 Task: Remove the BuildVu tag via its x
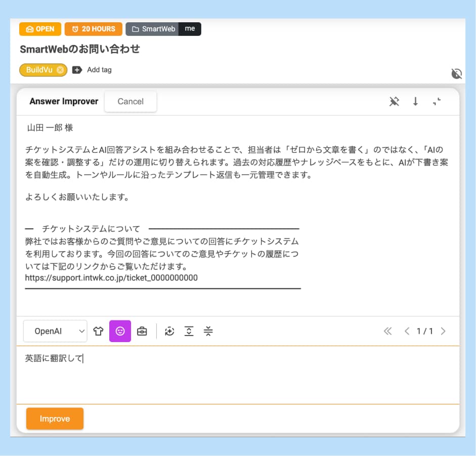(x=60, y=70)
